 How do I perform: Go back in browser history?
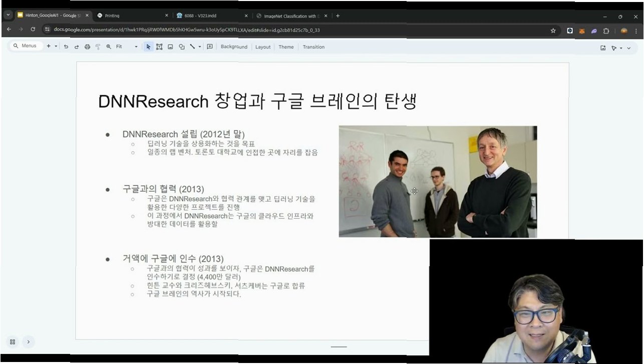[x=9, y=30]
